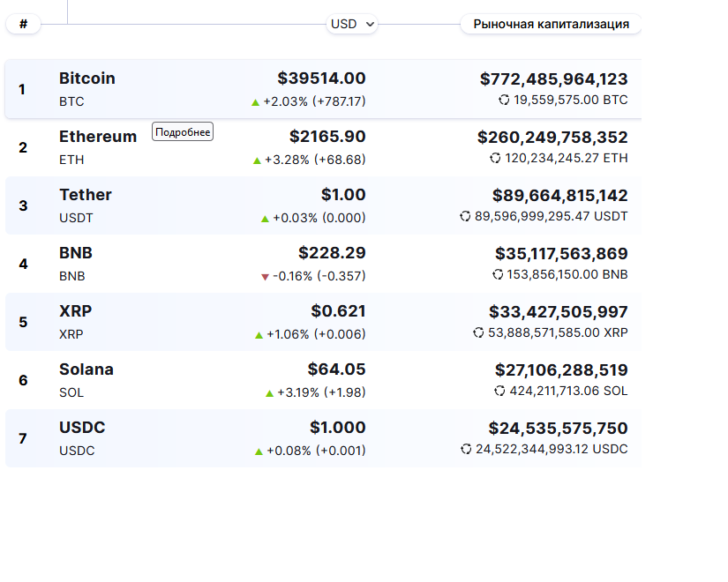Screen dimensions: 728x582
Task: Click the red down arrow in BNB's price change
Action: pyautogui.click(x=265, y=277)
